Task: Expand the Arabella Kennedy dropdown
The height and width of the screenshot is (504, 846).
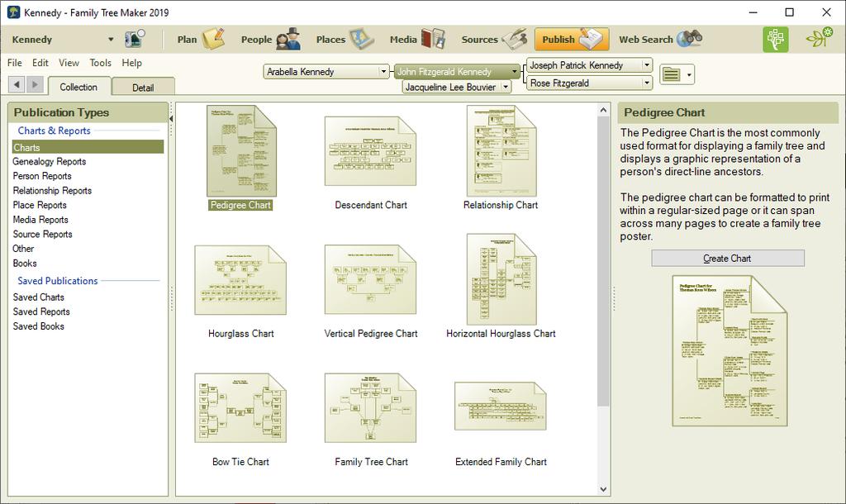Action: pos(383,71)
